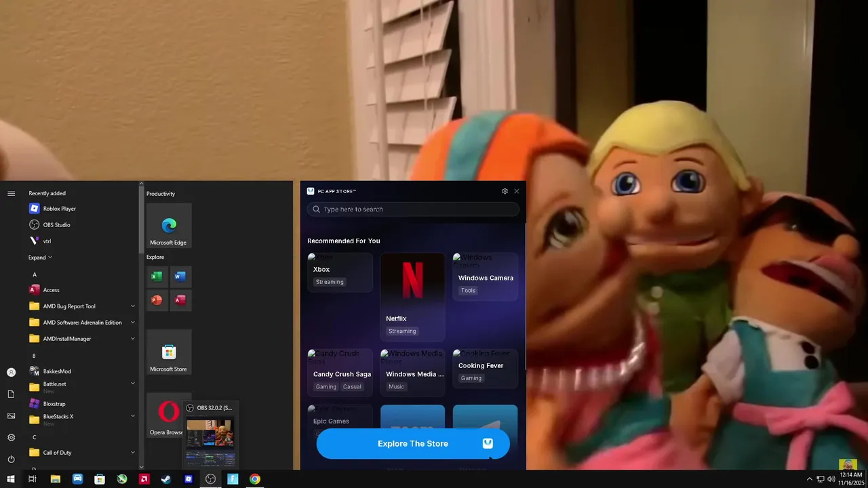The height and width of the screenshot is (488, 868).
Task: Open Access from the app list
Action: tap(81, 290)
